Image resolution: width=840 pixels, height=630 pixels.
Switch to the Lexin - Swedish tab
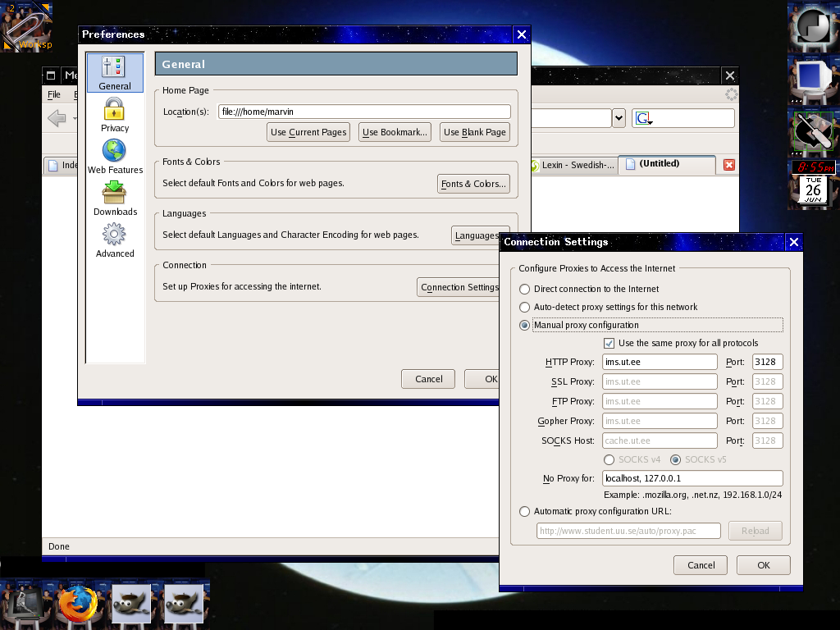573,165
